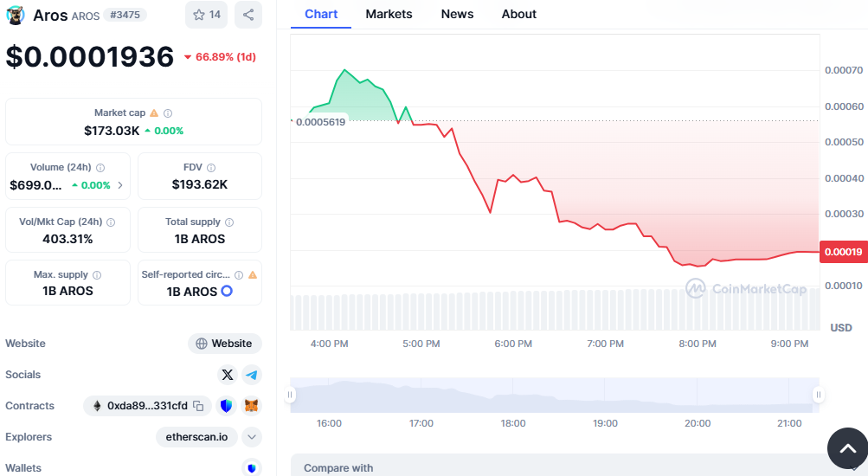This screenshot has width=868, height=476.
Task: Open Self-reported circ. supply info icon
Action: 239,275
